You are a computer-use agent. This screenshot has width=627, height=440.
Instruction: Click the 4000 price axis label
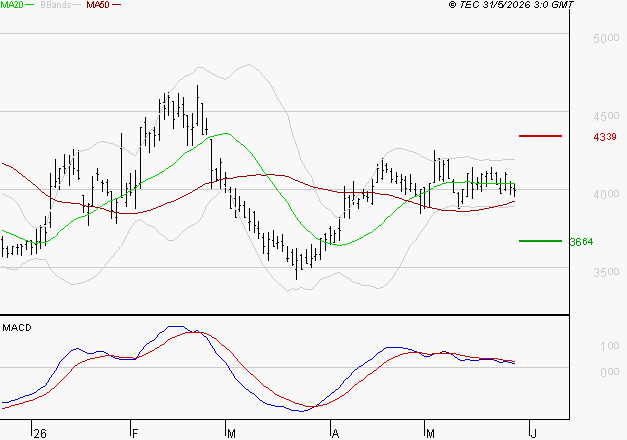(606, 194)
